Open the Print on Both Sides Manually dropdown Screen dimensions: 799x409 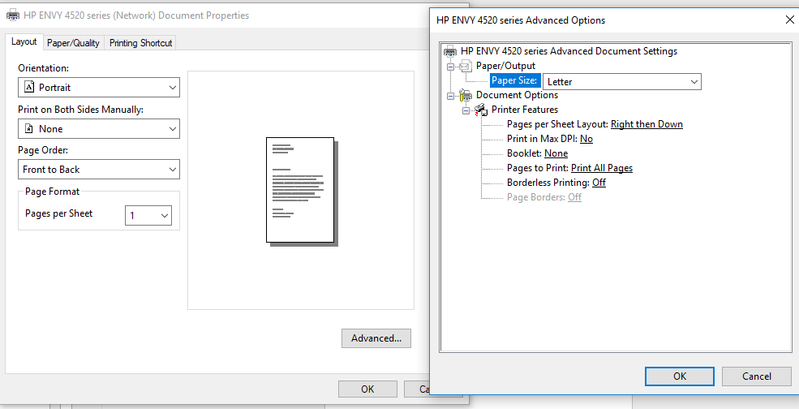[99, 129]
